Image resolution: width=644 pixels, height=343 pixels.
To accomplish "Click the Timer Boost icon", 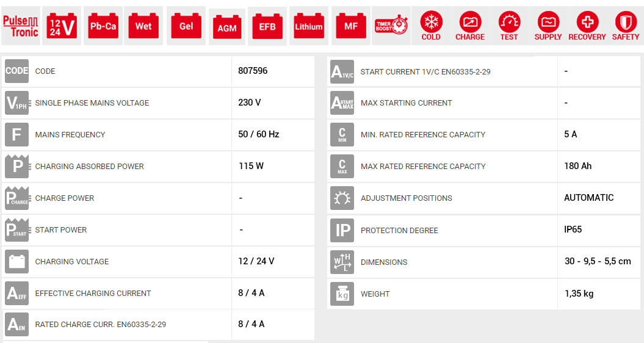I will [x=391, y=26].
